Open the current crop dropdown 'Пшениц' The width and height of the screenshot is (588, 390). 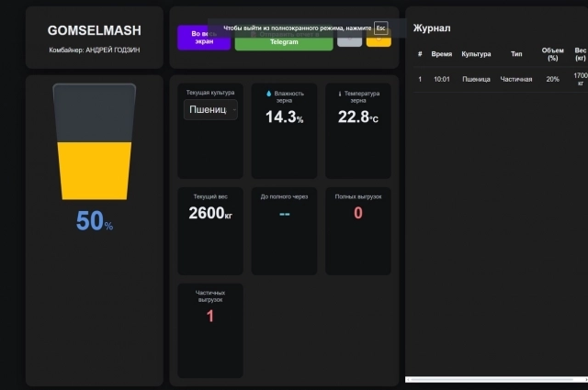coord(210,110)
